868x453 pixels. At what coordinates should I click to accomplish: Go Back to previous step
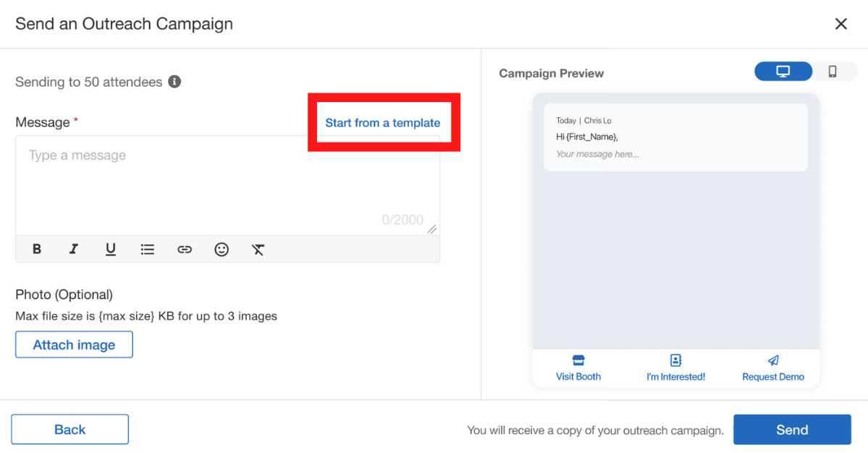pos(69,429)
